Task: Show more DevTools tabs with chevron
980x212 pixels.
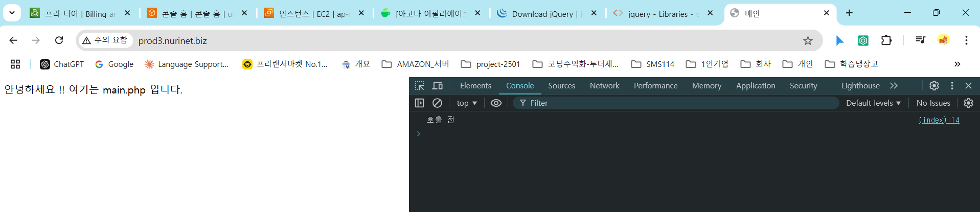Action: coord(894,86)
